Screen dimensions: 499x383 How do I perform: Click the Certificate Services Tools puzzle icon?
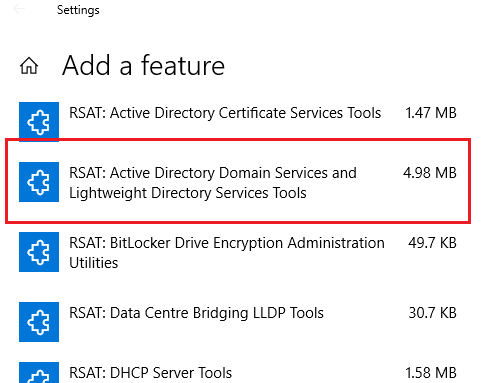coord(39,122)
